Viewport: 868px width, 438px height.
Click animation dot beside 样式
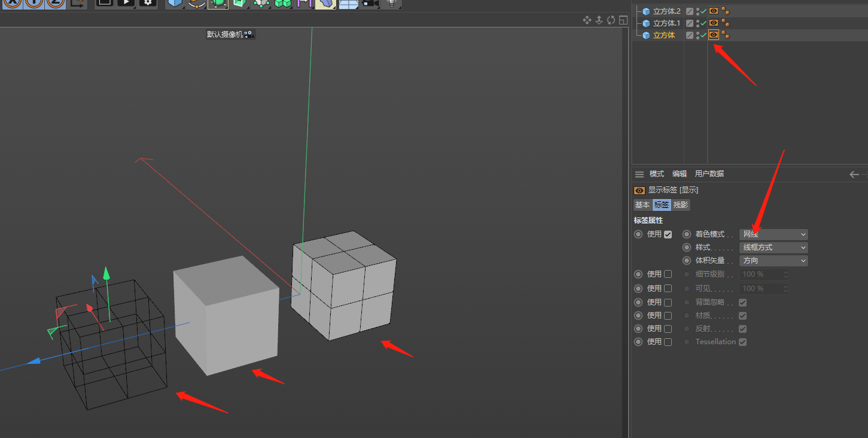coord(687,247)
